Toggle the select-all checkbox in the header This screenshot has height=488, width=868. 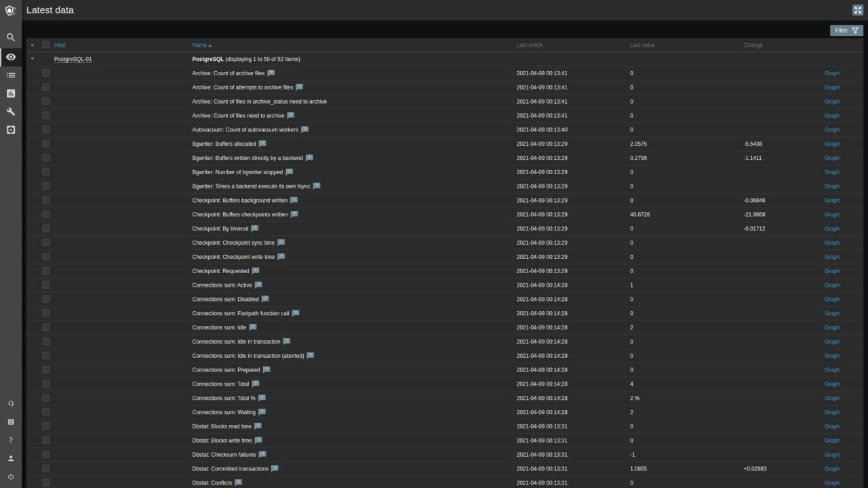click(x=46, y=45)
